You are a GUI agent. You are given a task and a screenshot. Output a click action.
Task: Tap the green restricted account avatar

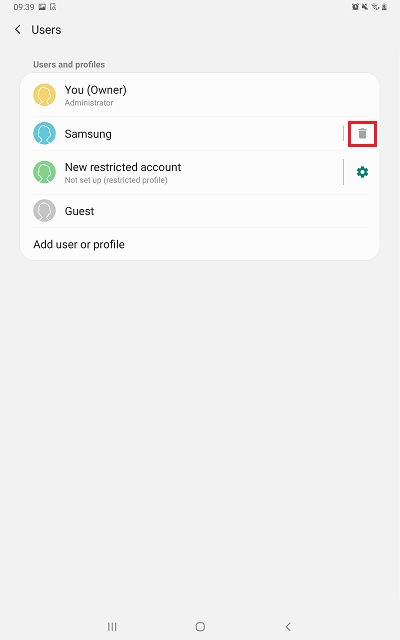click(x=44, y=172)
